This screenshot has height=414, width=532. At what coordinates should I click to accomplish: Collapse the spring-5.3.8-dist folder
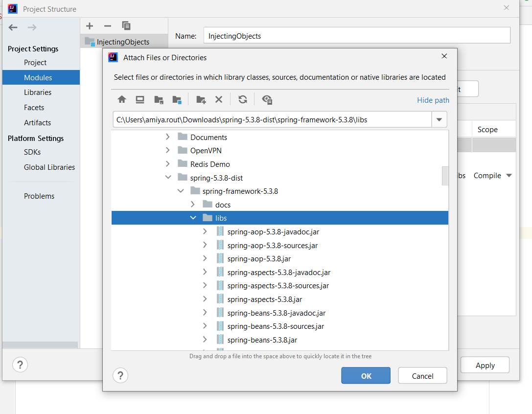(168, 177)
